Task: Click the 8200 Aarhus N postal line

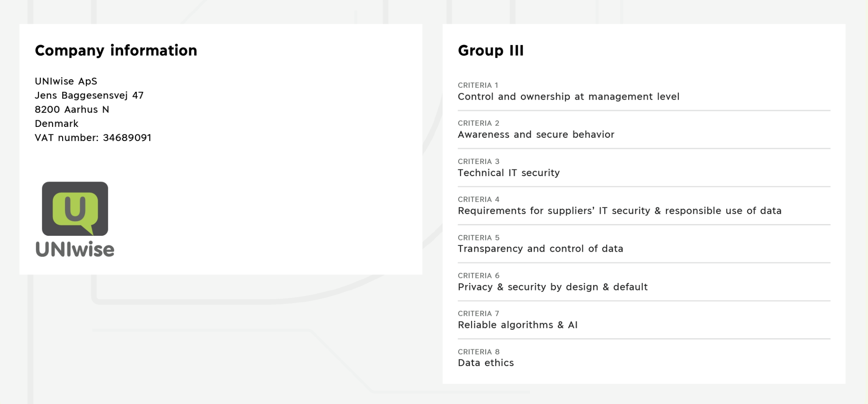Action: click(72, 109)
